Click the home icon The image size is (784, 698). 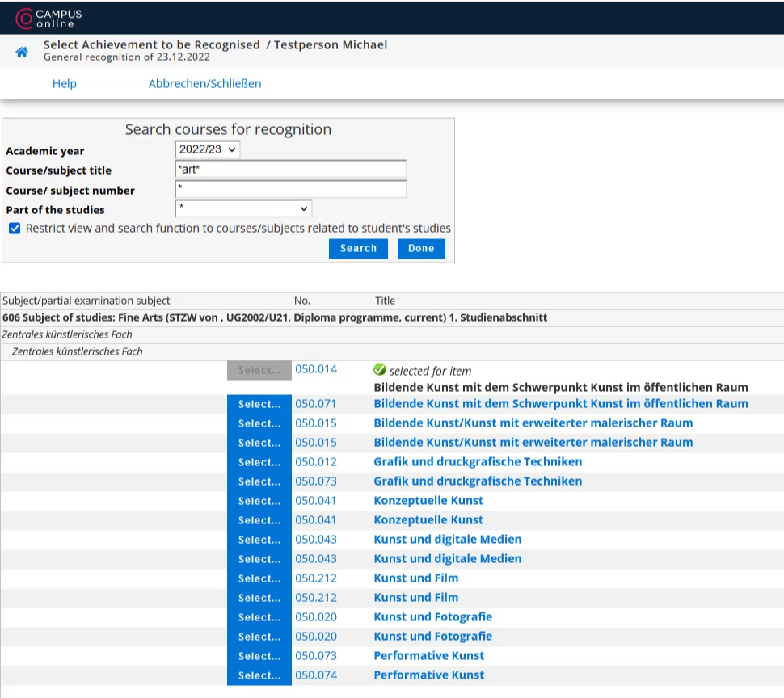pyautogui.click(x=22, y=52)
